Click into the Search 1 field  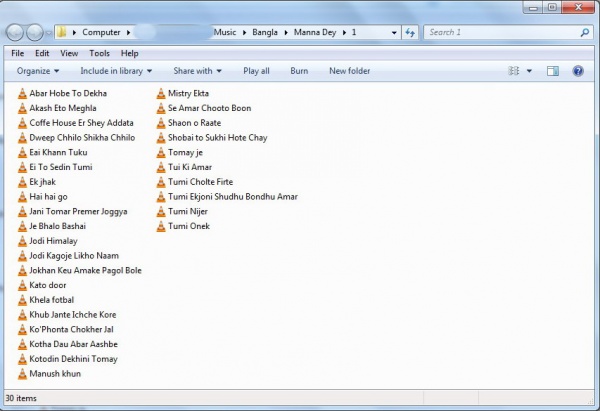coord(500,33)
